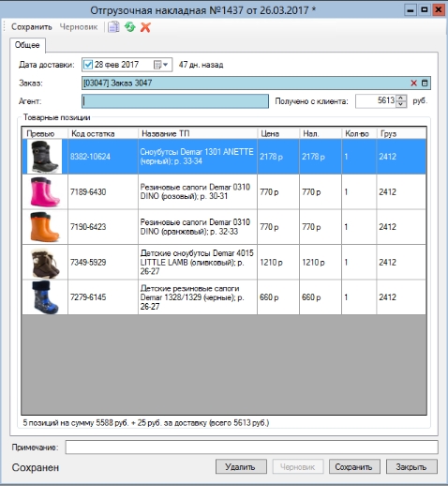Decrease the received-from-client amount
The width and height of the screenshot is (448, 486).
pyautogui.click(x=401, y=104)
